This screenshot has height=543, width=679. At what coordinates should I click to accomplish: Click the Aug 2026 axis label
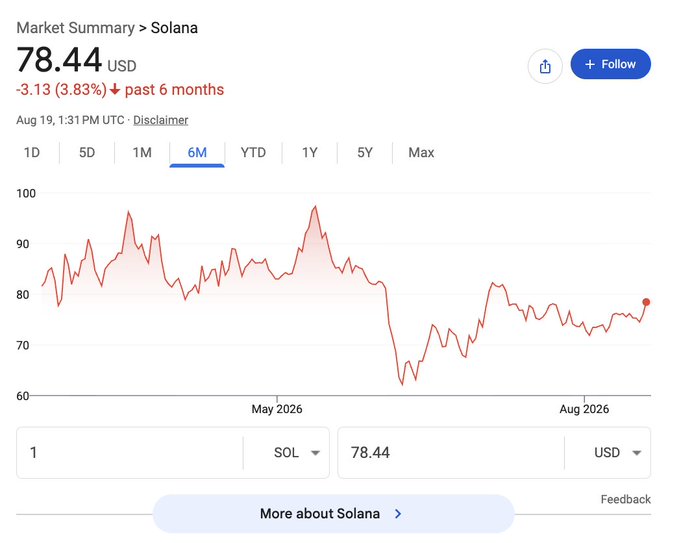point(584,409)
